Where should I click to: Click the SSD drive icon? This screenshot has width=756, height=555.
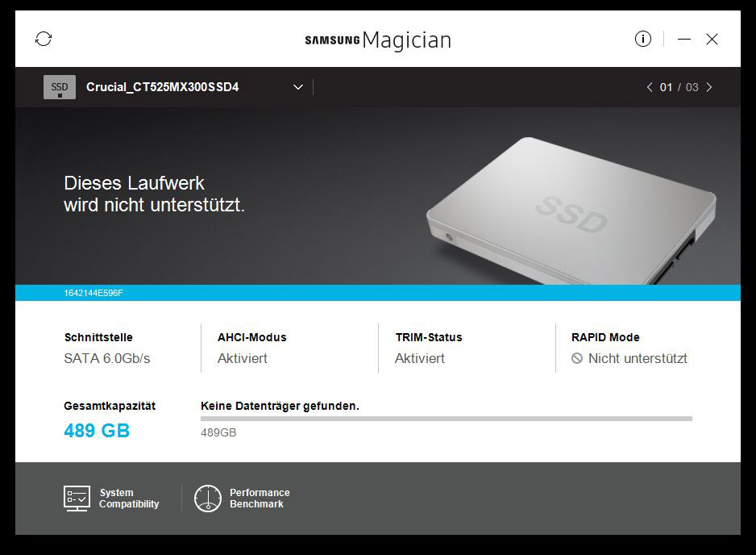pos(60,87)
